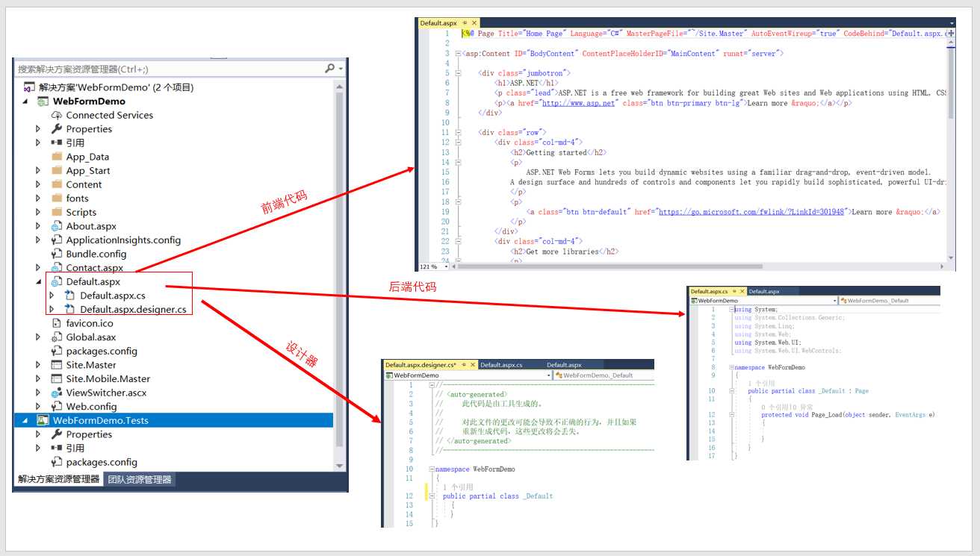Click the Default.aspx globe page icon
The image size is (980, 556).
pyautogui.click(x=57, y=282)
